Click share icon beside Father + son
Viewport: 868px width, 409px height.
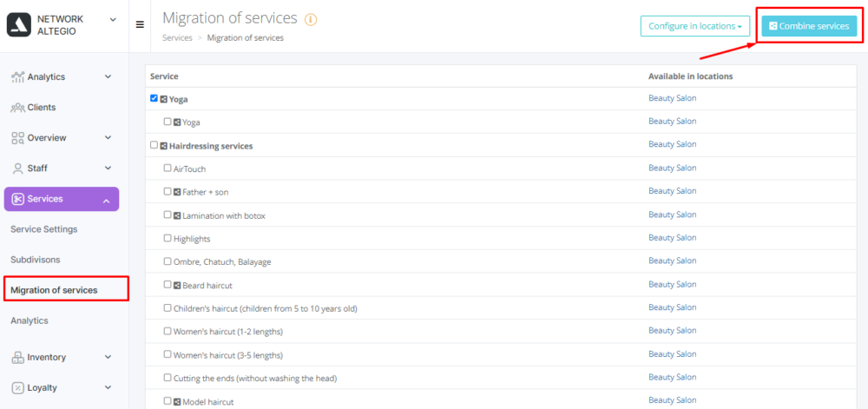[x=177, y=193]
